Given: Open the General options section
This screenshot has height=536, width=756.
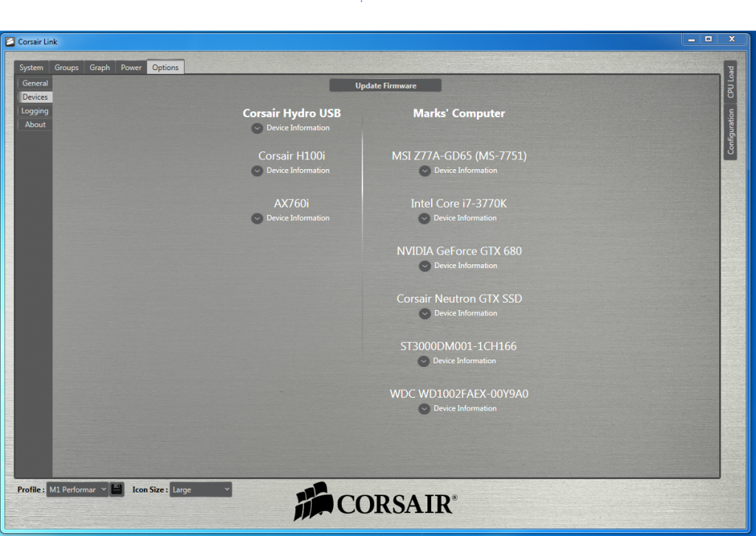Looking at the screenshot, I should coord(35,83).
